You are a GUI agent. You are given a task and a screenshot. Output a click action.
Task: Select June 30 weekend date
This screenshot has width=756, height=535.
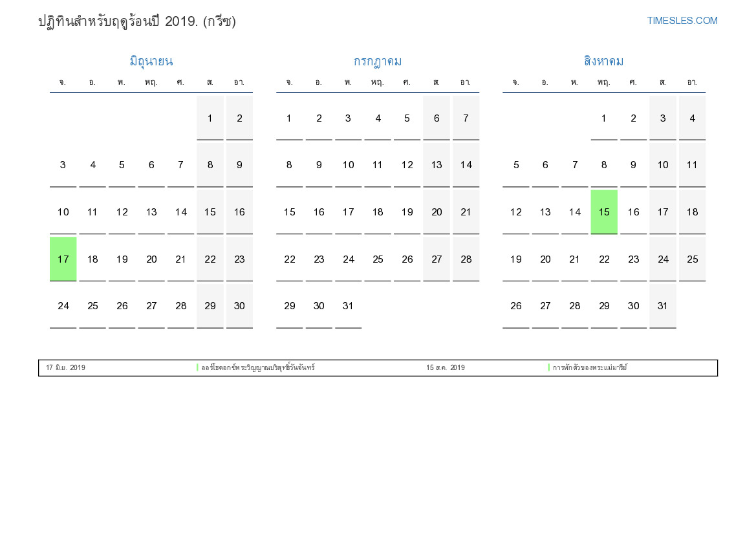point(239,305)
